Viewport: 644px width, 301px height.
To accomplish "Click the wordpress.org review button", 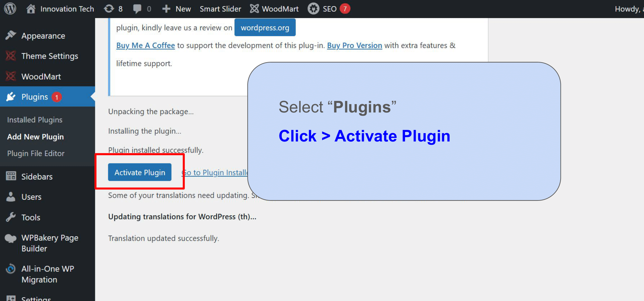I will pyautogui.click(x=265, y=28).
